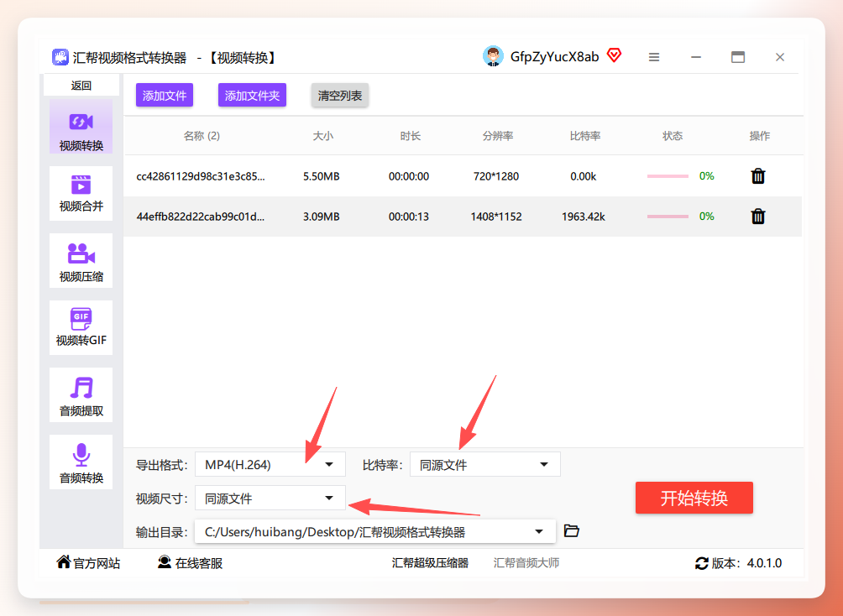Close the converter window
The height and width of the screenshot is (616, 843).
pyautogui.click(x=780, y=57)
